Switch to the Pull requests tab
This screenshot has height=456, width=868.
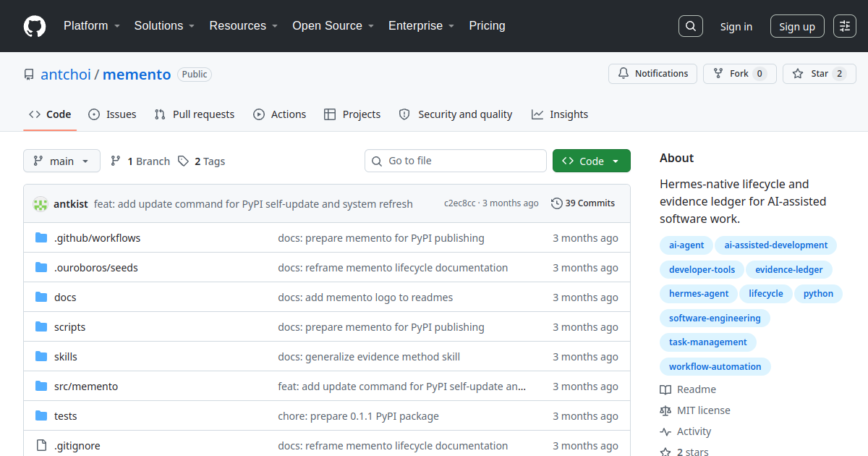click(x=195, y=114)
